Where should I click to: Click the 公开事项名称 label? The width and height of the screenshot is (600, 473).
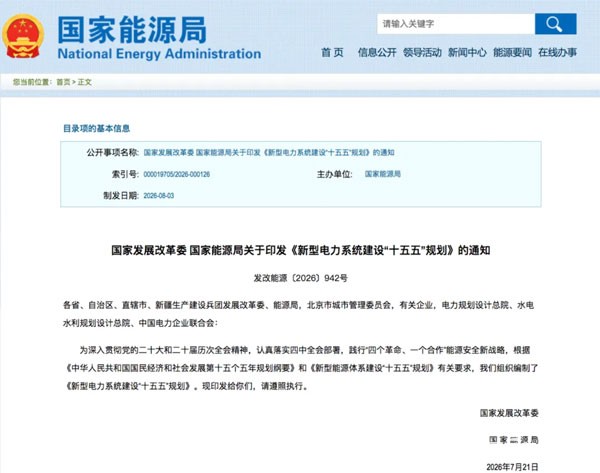(112, 152)
